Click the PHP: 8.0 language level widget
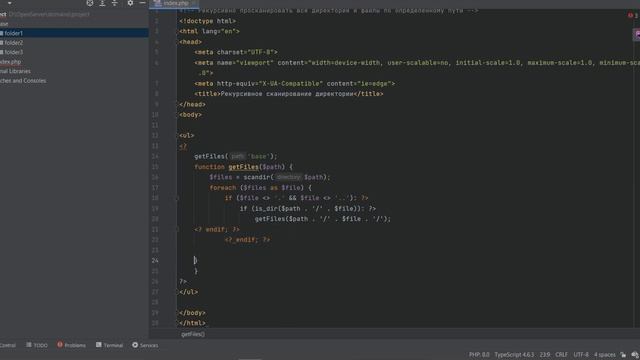The width and height of the screenshot is (640, 360). point(479,355)
